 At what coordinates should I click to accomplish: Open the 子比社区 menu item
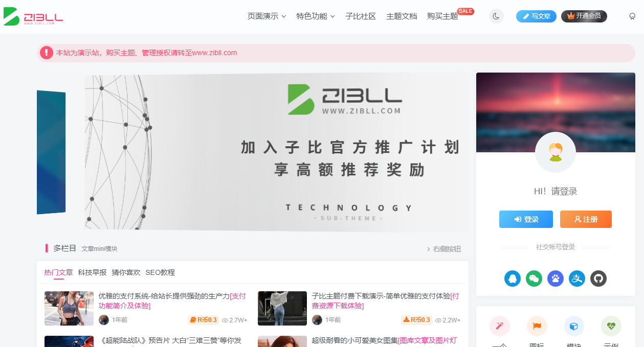361,16
